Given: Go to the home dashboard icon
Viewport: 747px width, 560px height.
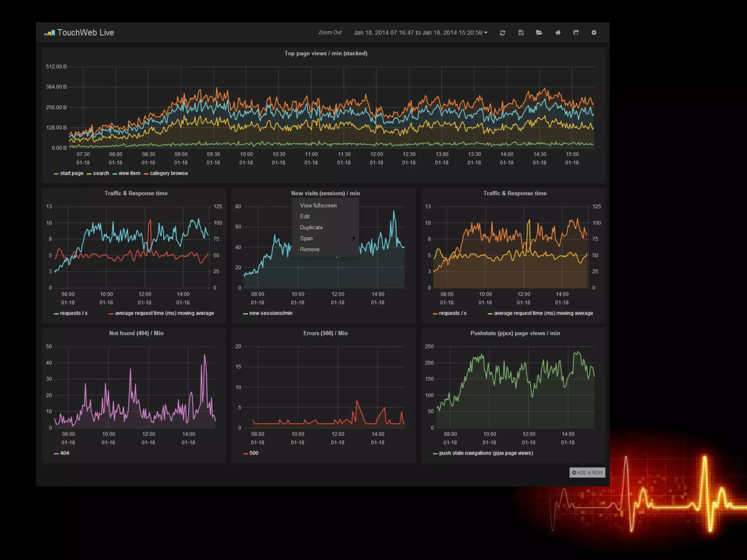Looking at the screenshot, I should (558, 33).
